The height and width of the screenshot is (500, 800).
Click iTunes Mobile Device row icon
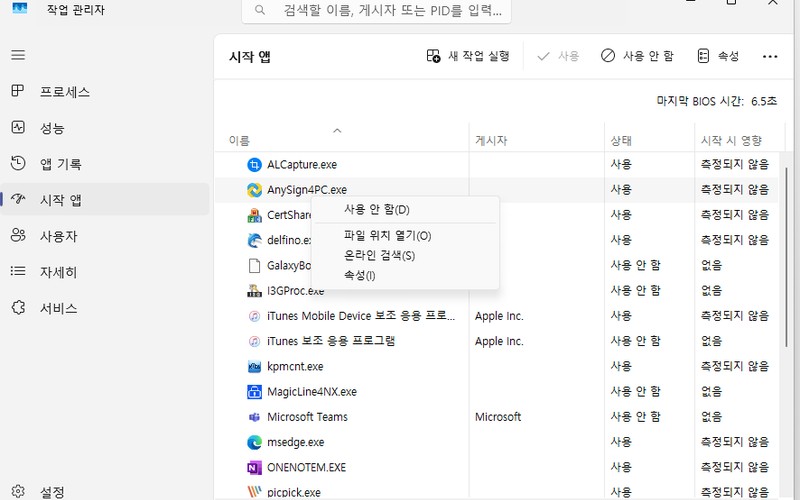point(254,316)
